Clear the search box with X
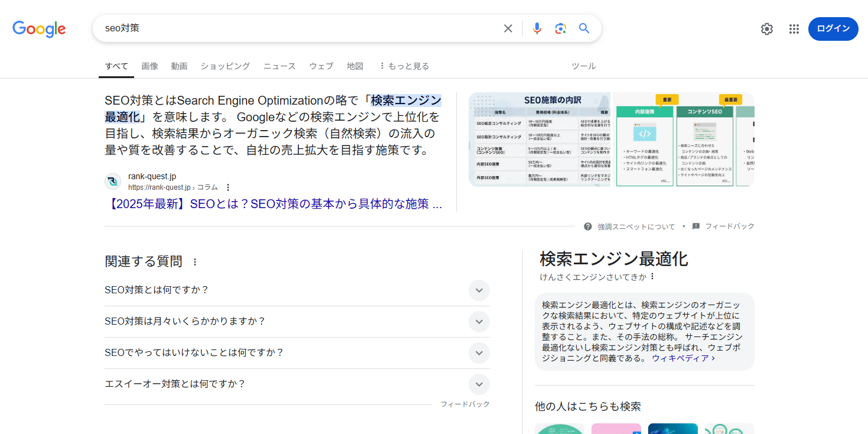868x434 pixels. [x=508, y=28]
